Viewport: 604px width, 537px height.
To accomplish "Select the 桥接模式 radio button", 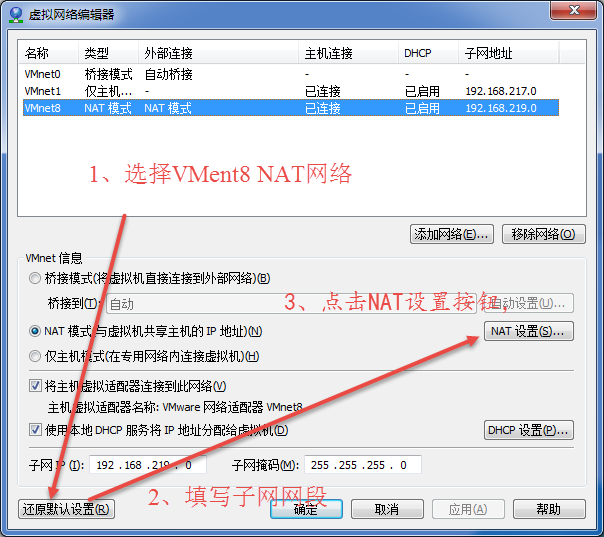I will coord(36,278).
